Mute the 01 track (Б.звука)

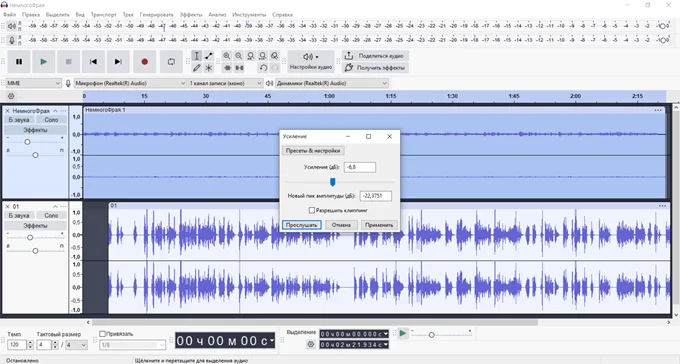(19, 216)
